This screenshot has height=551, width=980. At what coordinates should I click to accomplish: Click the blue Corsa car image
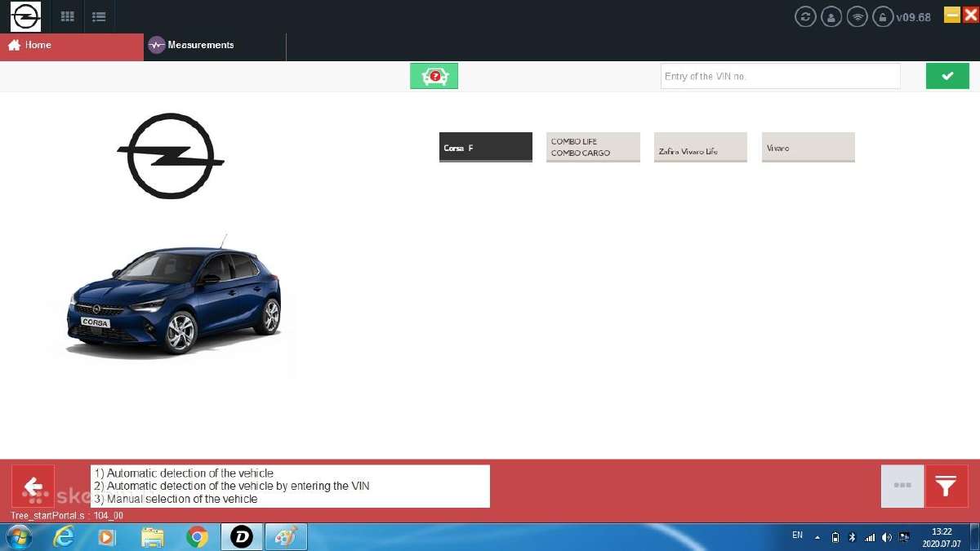(x=175, y=298)
